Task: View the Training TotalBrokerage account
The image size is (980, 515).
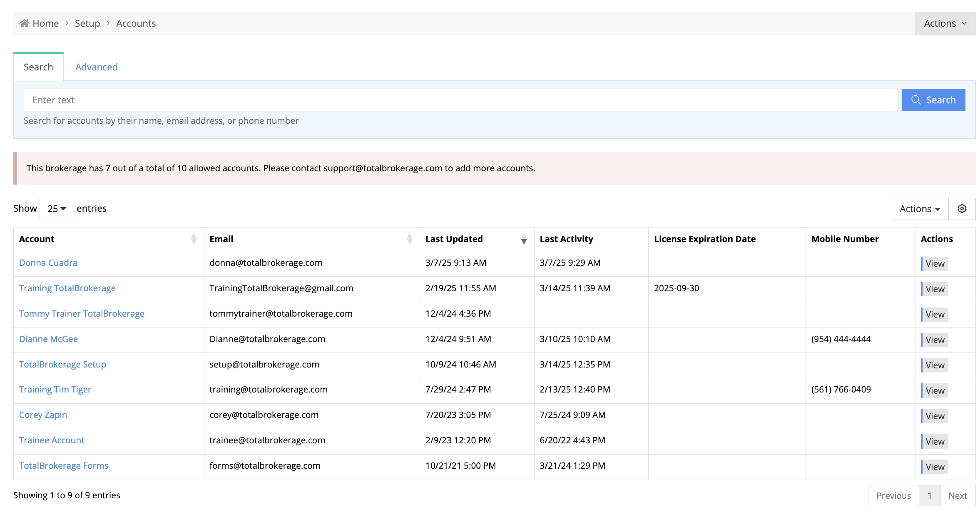Action: [935, 289]
